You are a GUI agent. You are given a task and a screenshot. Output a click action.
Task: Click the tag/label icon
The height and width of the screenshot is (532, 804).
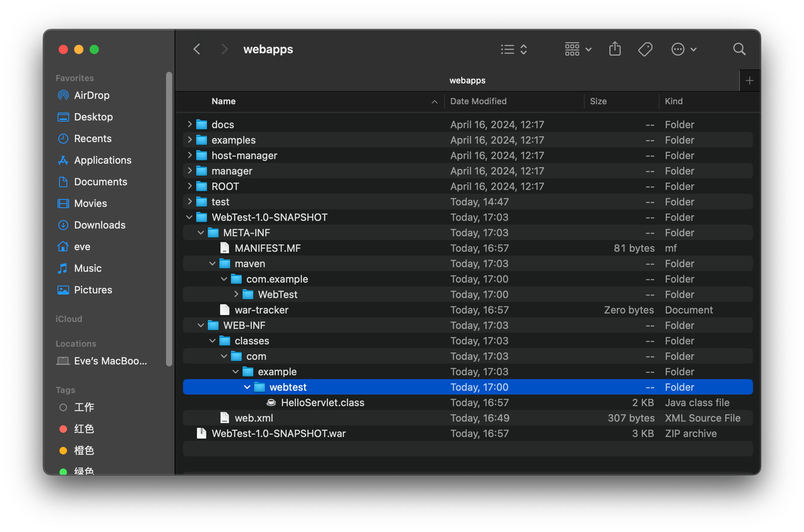point(646,49)
